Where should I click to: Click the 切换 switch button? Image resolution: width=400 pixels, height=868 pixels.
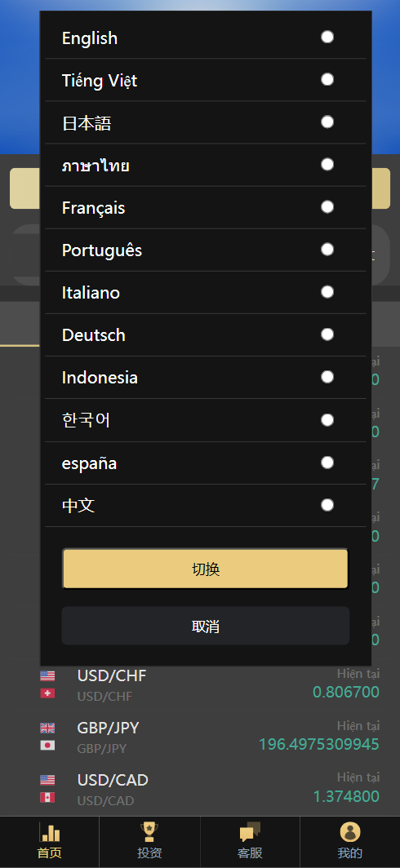tap(206, 569)
